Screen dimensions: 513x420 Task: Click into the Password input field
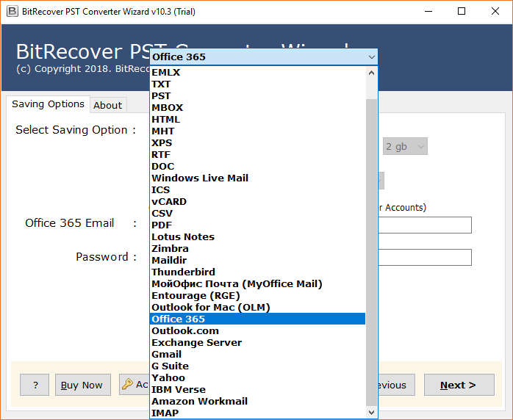point(425,257)
